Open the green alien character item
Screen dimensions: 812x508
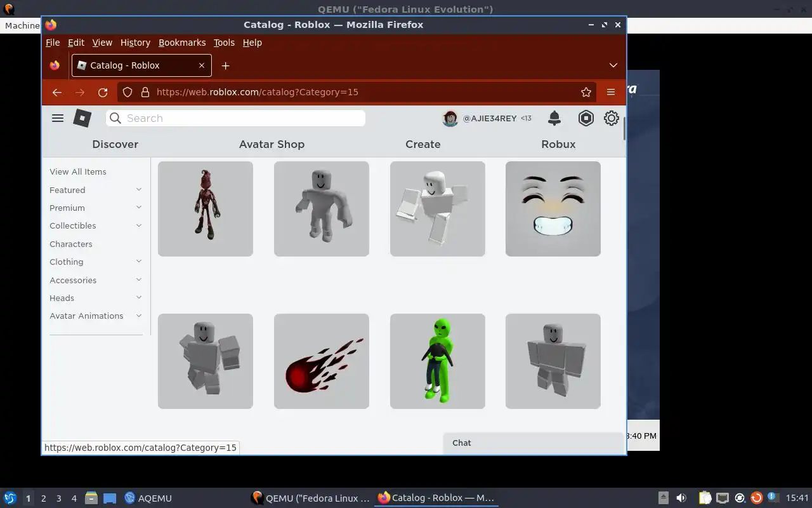click(438, 361)
